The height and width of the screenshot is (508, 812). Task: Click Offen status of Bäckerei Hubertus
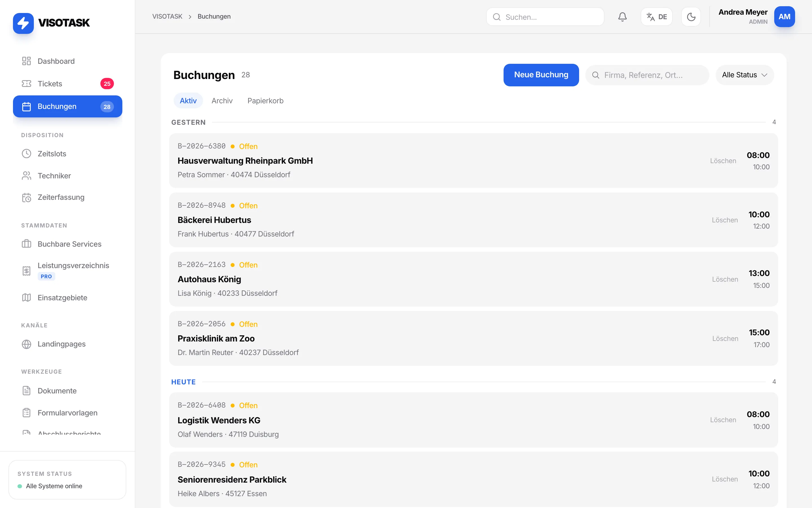(x=248, y=206)
